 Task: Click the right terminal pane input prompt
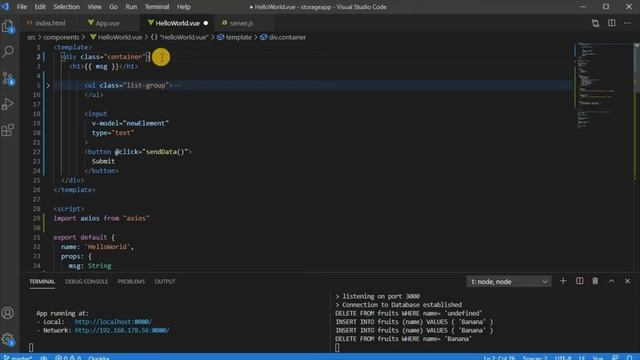tap(337, 348)
